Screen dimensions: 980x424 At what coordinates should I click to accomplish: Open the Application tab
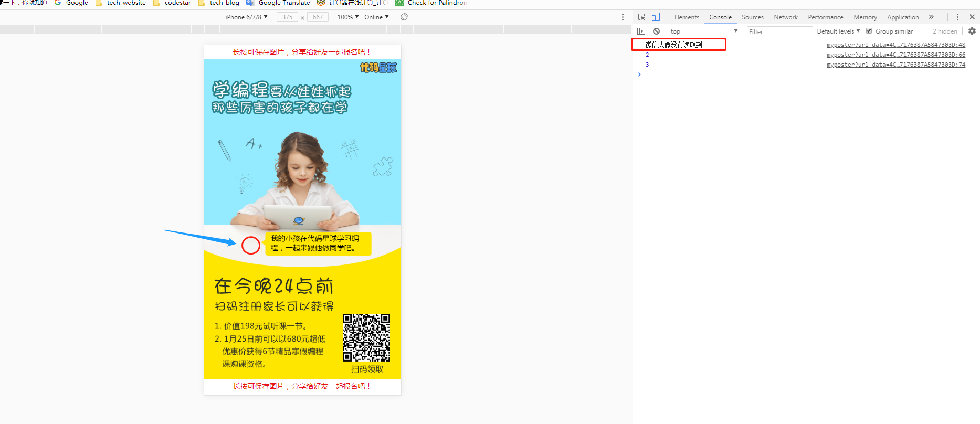(903, 17)
